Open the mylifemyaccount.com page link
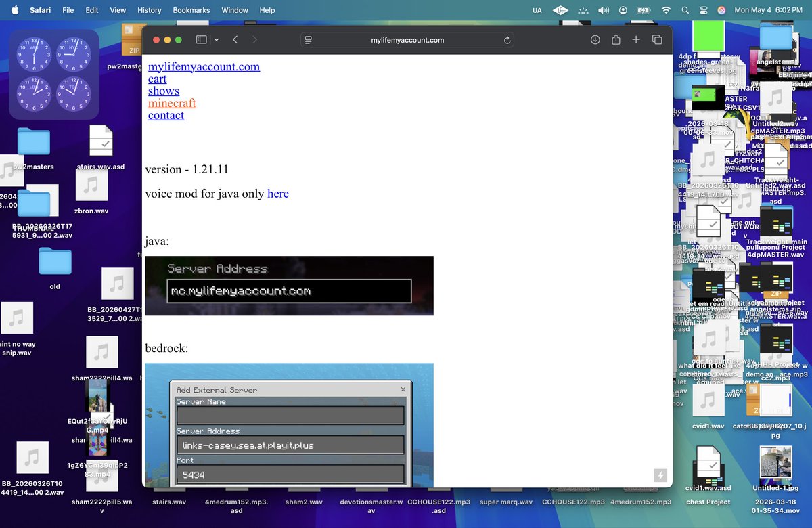Image resolution: width=812 pixels, height=528 pixels. [x=204, y=66]
